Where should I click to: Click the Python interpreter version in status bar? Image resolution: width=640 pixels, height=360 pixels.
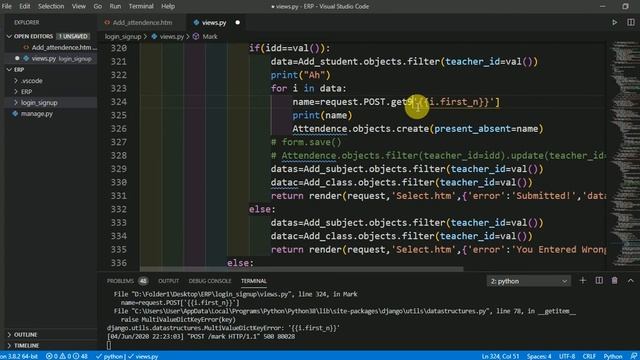click(x=19, y=356)
